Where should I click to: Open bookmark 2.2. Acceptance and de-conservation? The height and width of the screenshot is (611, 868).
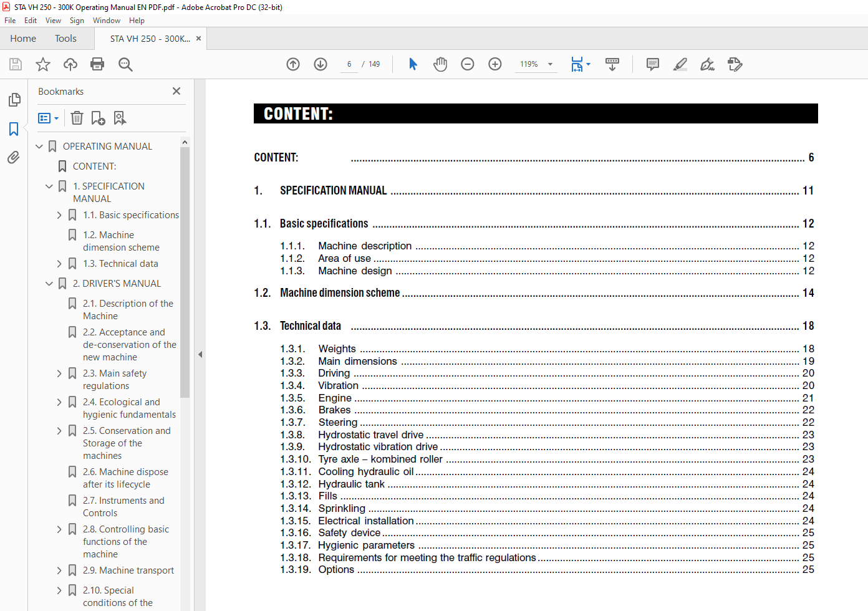coord(130,345)
